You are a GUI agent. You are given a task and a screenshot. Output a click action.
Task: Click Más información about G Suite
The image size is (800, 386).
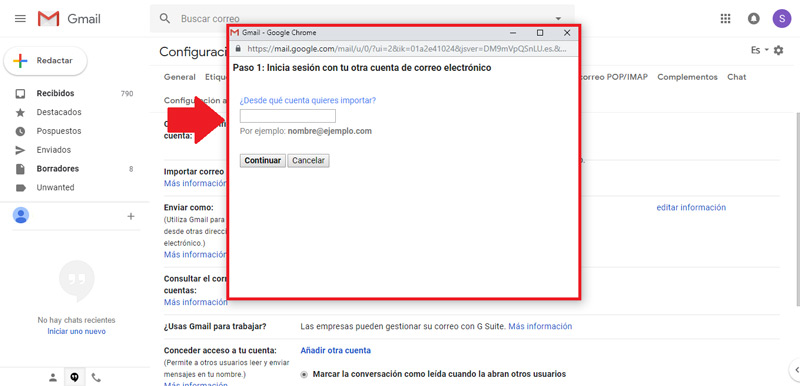tap(540, 326)
